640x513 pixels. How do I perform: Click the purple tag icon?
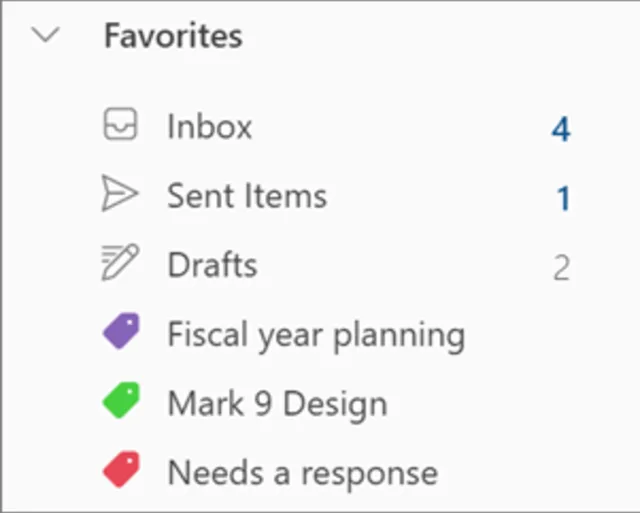tap(121, 332)
